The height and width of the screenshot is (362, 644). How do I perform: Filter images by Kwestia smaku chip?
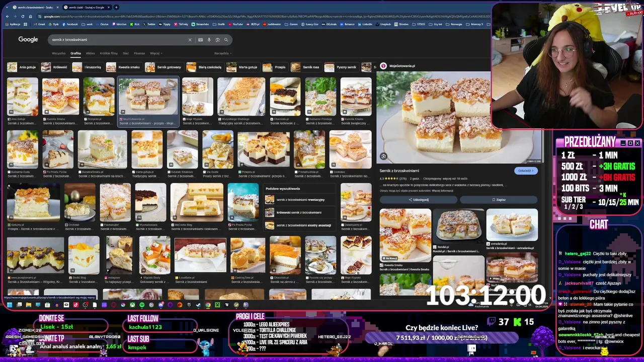pyautogui.click(x=124, y=67)
